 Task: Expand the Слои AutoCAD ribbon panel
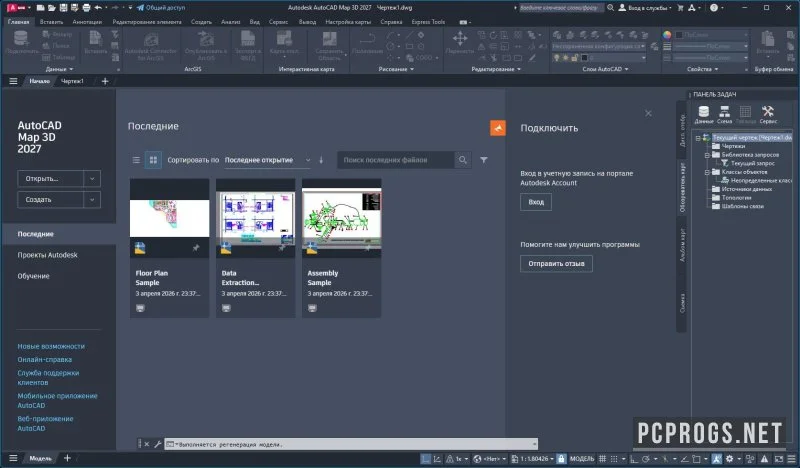coord(605,69)
